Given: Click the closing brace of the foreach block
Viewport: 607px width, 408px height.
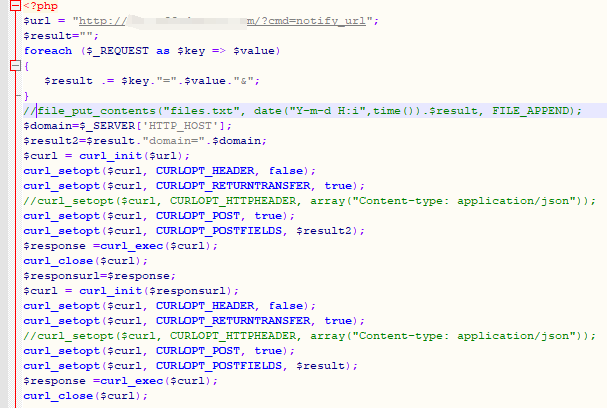Looking at the screenshot, I should [27, 95].
